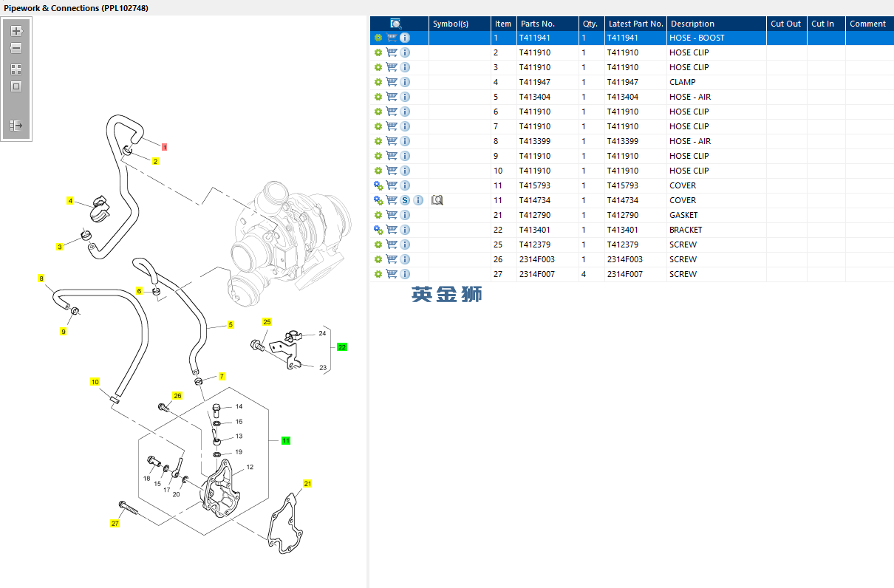Screen dimensions: 894x588
Task: Add HOSE - BOOST T411941 to cart
Action: (x=392, y=38)
